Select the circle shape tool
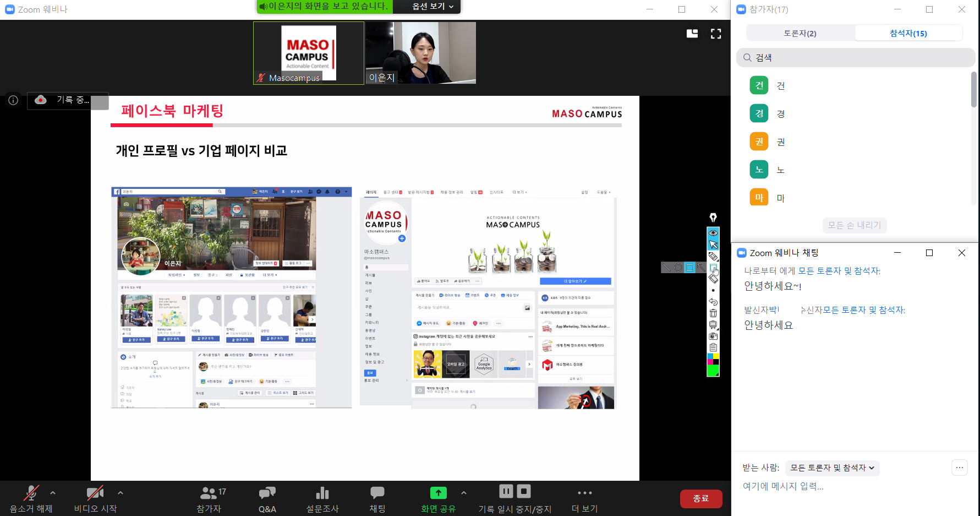This screenshot has width=980, height=516. pos(678,268)
